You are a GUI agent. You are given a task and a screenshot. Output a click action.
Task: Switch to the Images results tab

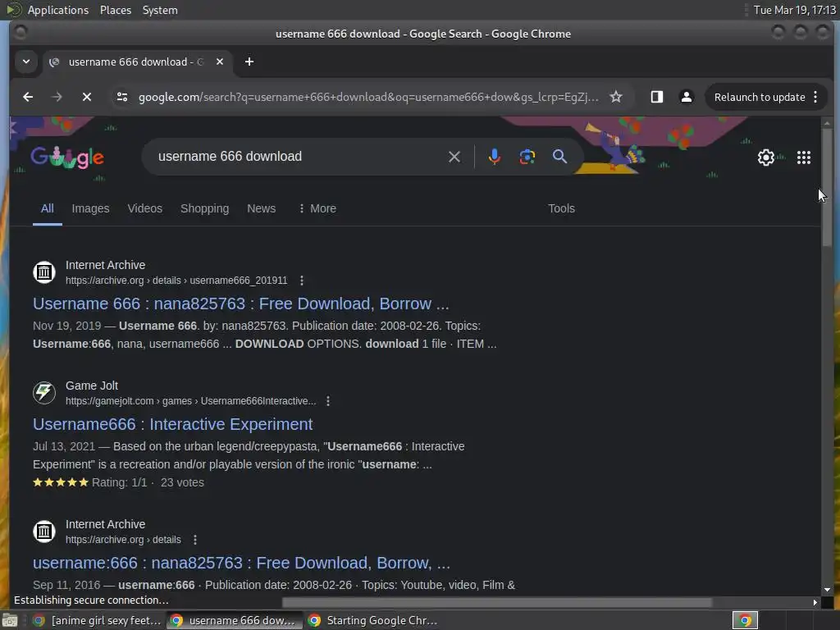tap(90, 208)
